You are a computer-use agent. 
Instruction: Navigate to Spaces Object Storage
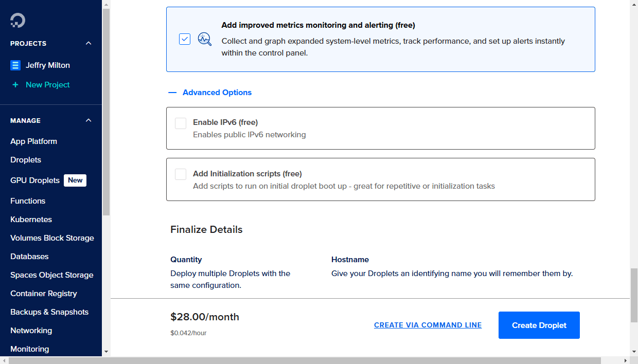click(x=51, y=275)
